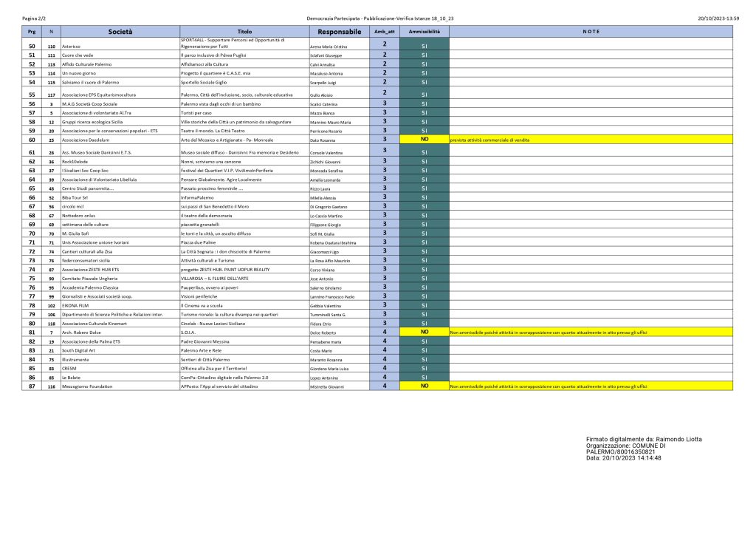Image resolution: width=756 pixels, height=535 pixels.
Task: Select the 'M. Giulia Sofi' society cell
Action: tap(120, 234)
